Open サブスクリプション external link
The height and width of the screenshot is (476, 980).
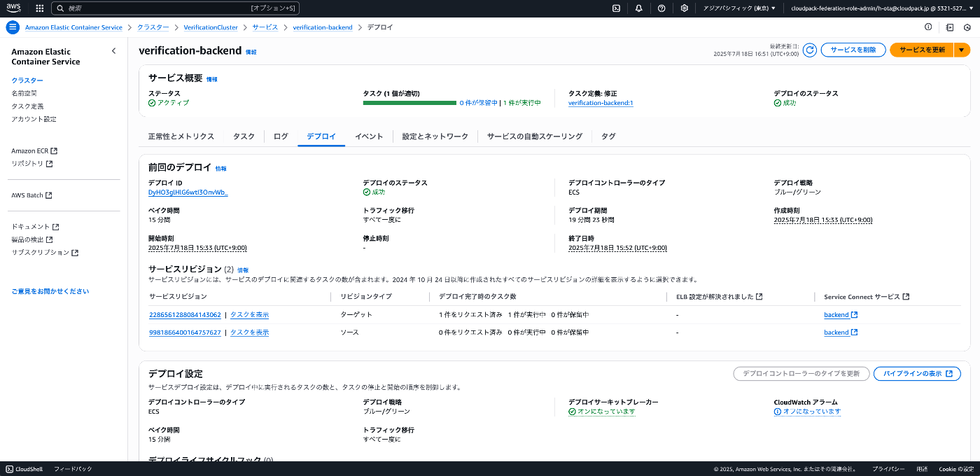45,252
